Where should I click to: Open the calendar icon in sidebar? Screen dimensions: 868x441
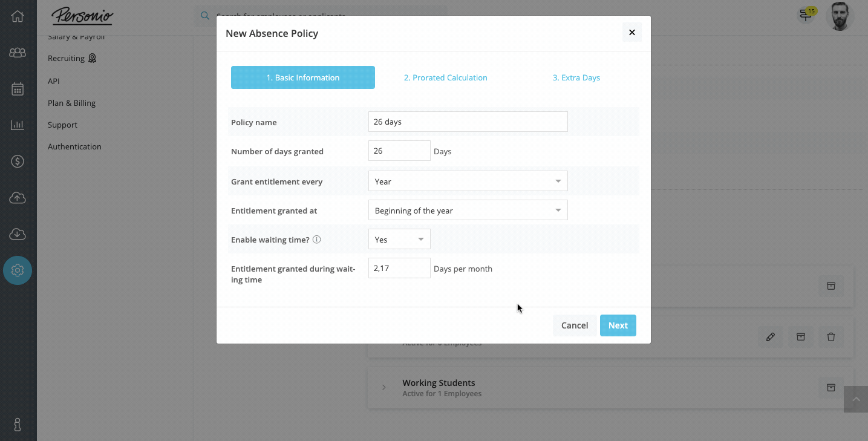(x=18, y=89)
